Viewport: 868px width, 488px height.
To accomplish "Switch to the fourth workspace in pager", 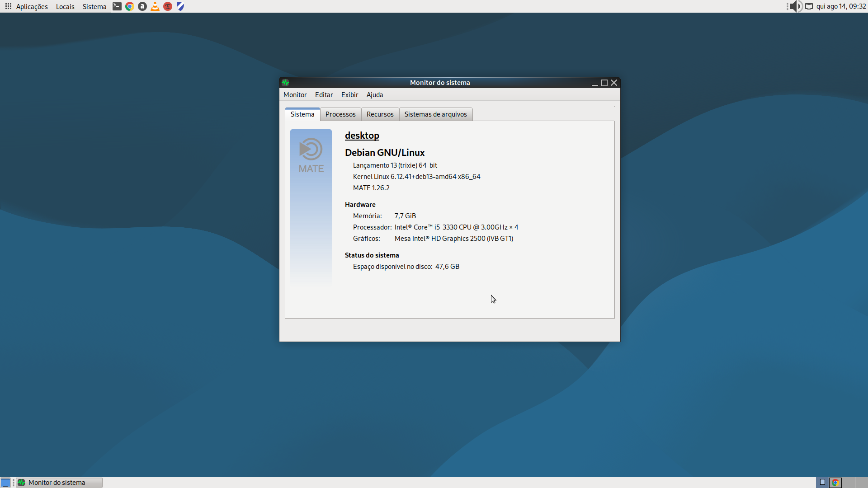I will coord(861,483).
